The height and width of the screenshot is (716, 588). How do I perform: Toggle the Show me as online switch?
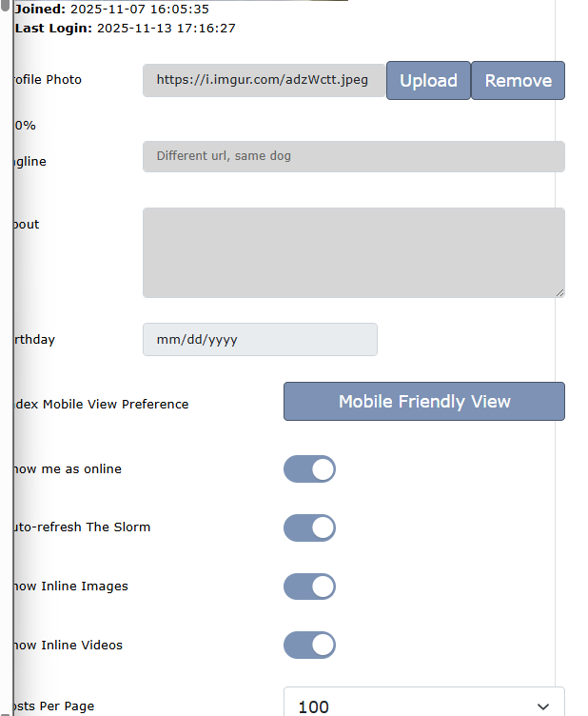point(309,469)
